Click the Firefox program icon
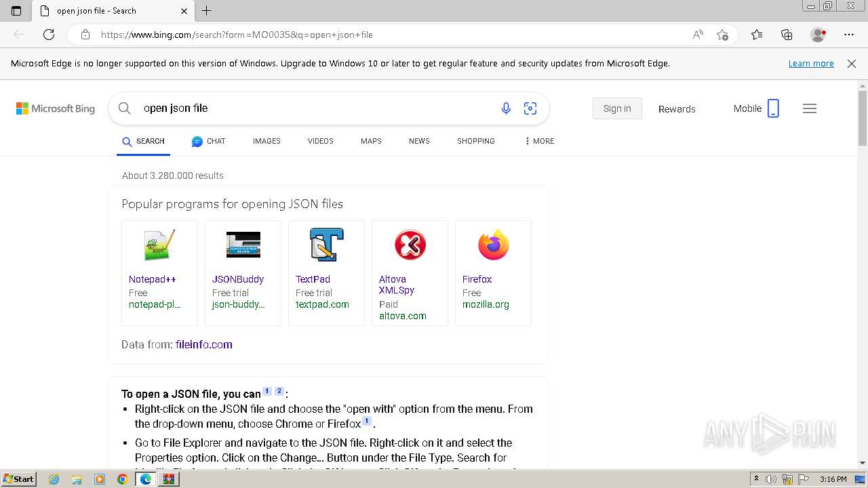Screen dimensions: 868x488 (x=493, y=245)
